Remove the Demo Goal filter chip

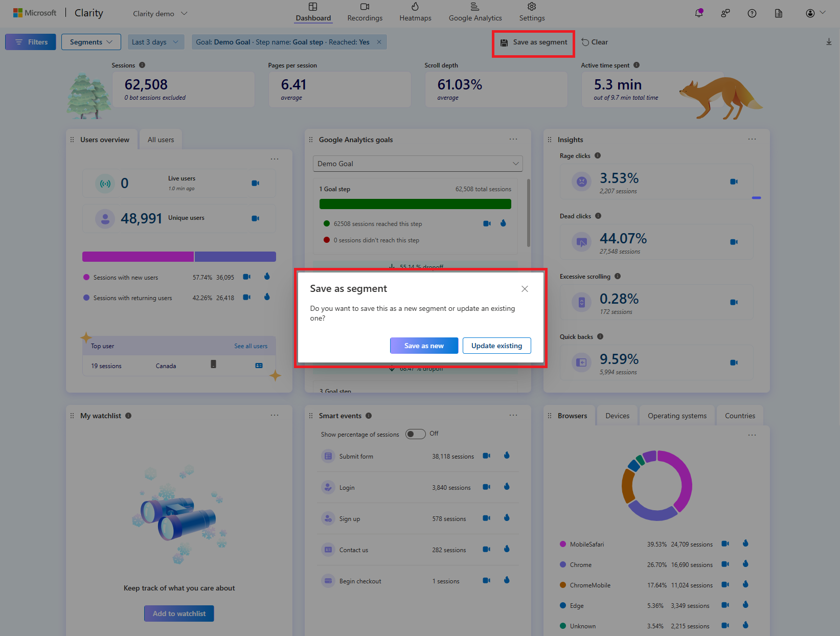click(x=379, y=42)
